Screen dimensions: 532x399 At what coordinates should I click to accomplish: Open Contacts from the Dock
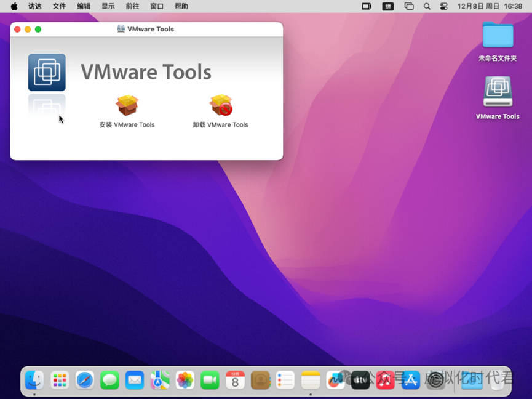click(x=260, y=380)
